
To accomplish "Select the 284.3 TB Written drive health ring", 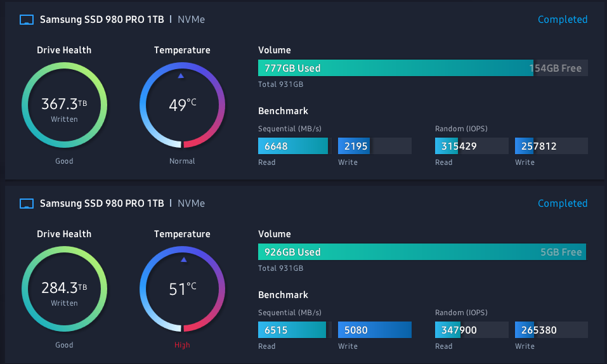I will click(64, 289).
